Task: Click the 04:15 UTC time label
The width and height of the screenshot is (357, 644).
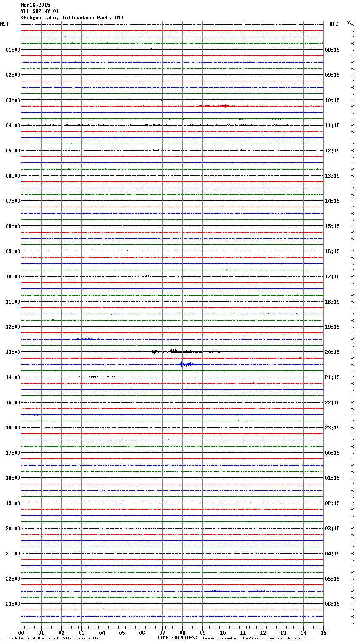Action: (x=332, y=554)
